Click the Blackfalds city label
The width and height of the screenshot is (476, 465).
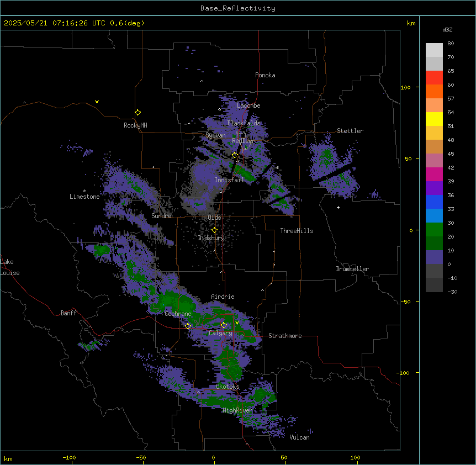point(244,123)
